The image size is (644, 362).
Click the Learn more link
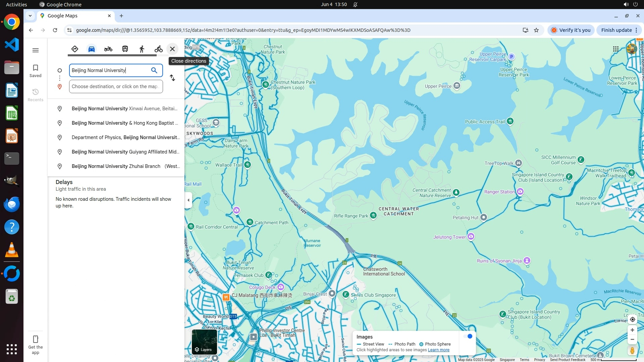tap(438, 350)
